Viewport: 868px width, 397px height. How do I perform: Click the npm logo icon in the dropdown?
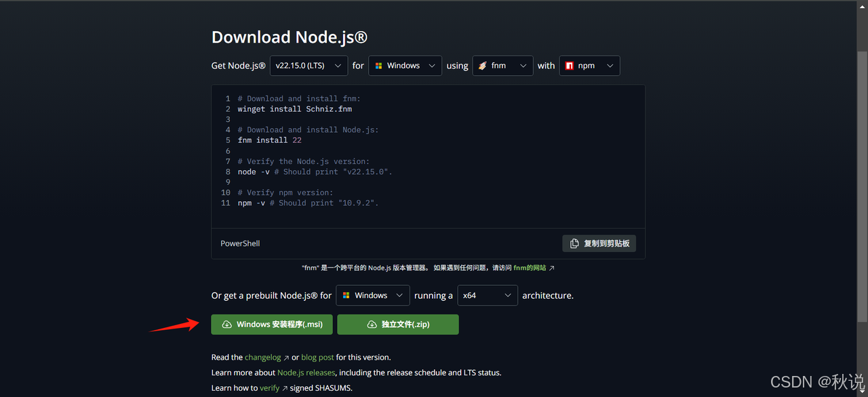coord(570,66)
